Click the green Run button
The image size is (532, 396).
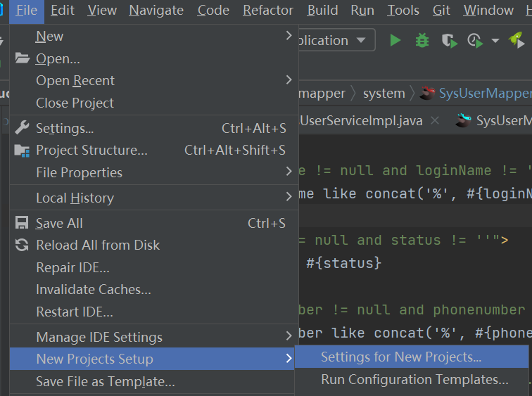click(395, 40)
